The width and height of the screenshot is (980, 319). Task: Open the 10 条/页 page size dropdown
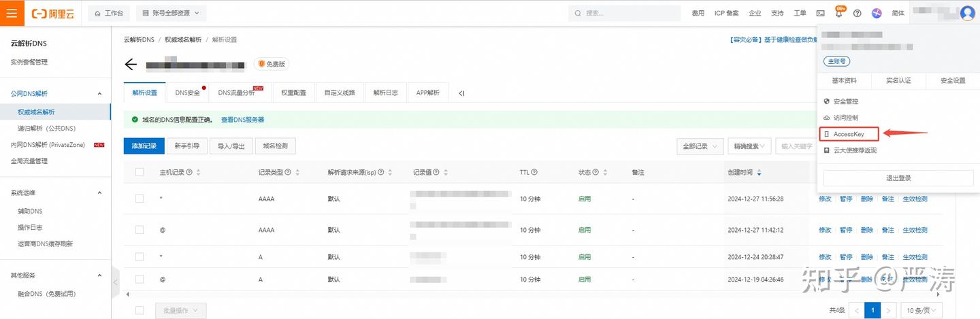[921, 310]
